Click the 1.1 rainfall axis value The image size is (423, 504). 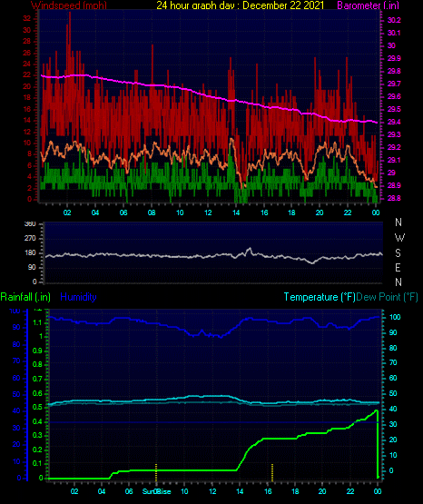click(37, 322)
